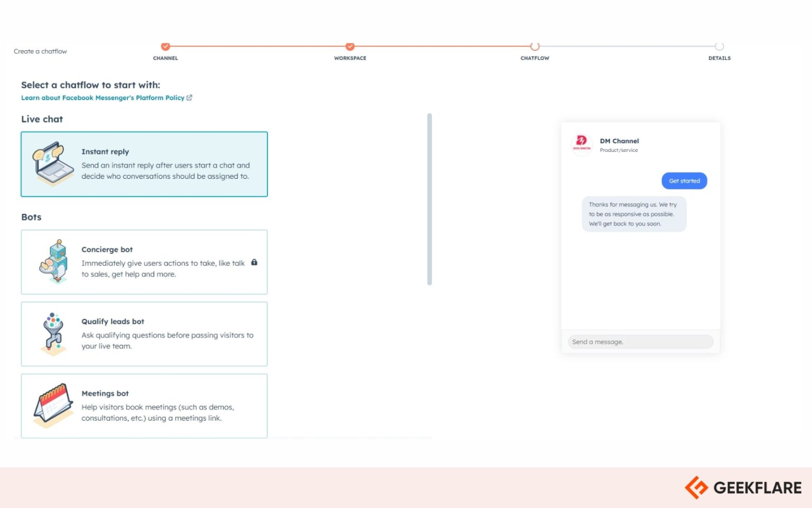Click the 'Product/service' subtitle in preview

[619, 150]
